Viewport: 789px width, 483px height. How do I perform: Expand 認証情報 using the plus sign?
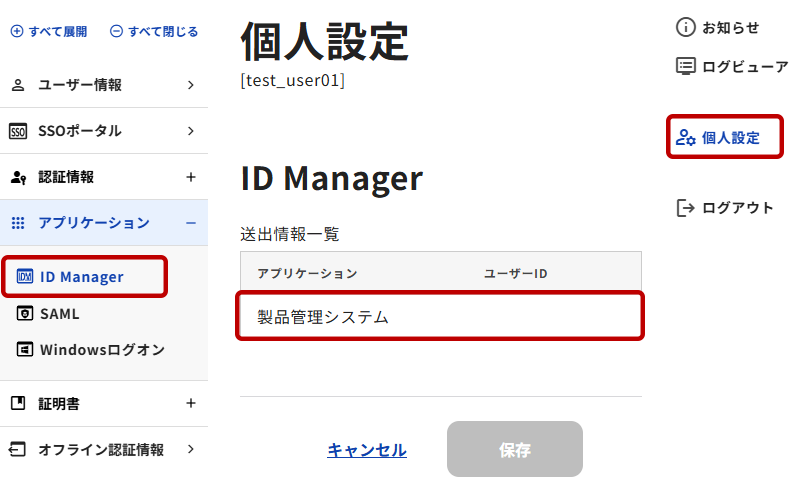click(191, 177)
